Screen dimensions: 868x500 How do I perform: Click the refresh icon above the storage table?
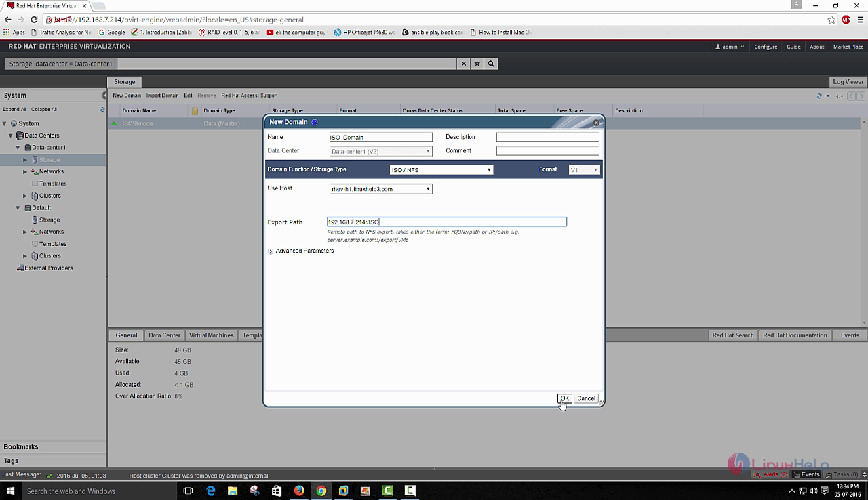[819, 96]
